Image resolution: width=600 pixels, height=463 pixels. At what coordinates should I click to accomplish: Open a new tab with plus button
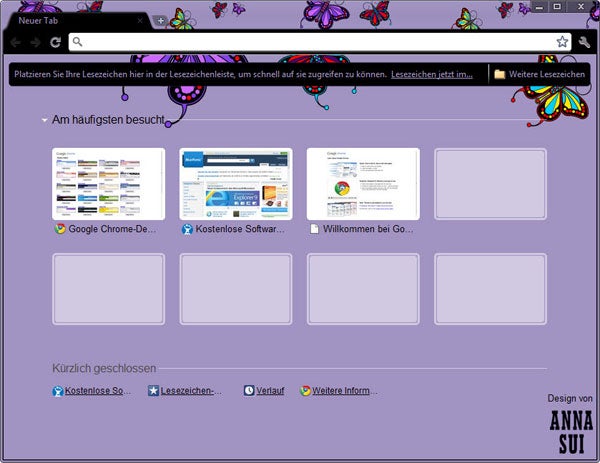tap(160, 21)
